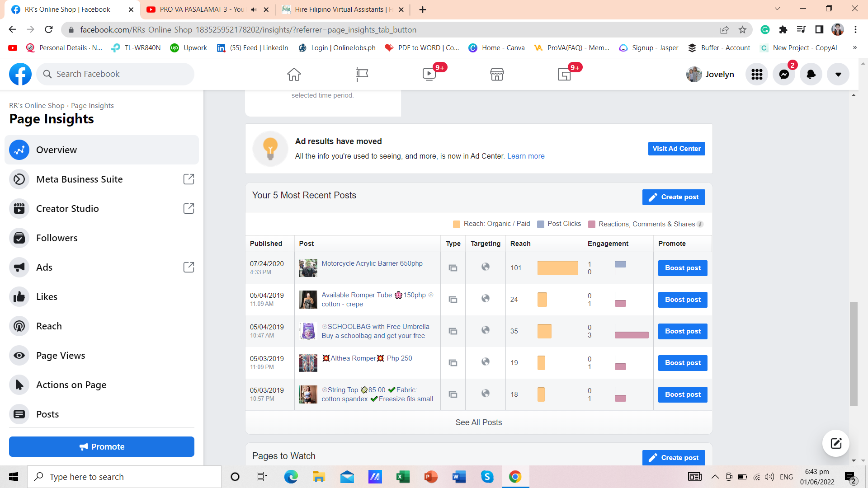Click the floating new message compose icon

pyautogui.click(x=836, y=443)
